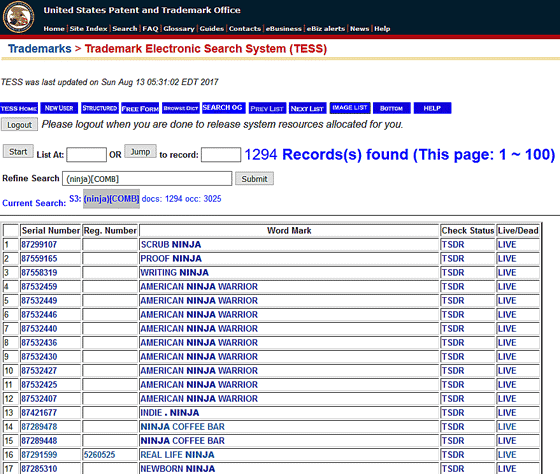560x474 pixels.
Task: Click the Jump button
Action: pos(140,151)
